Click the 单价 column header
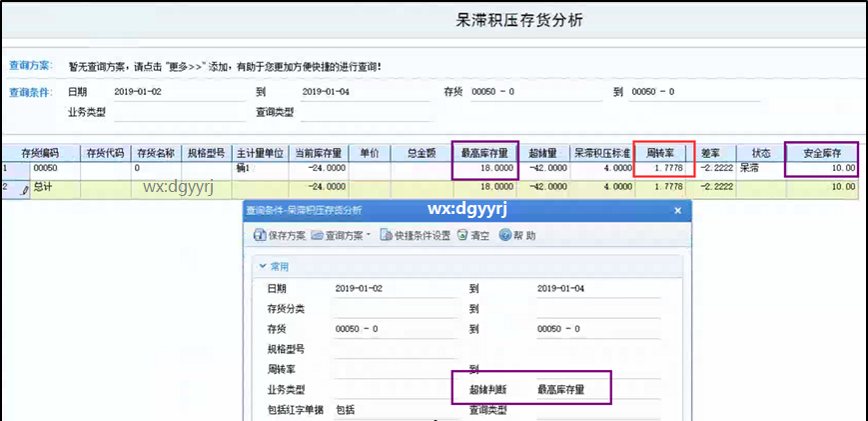The image size is (868, 421). pos(370,153)
